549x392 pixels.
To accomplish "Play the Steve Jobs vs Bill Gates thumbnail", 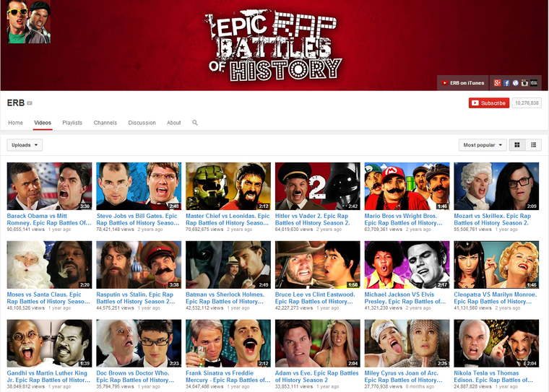I will click(139, 186).
